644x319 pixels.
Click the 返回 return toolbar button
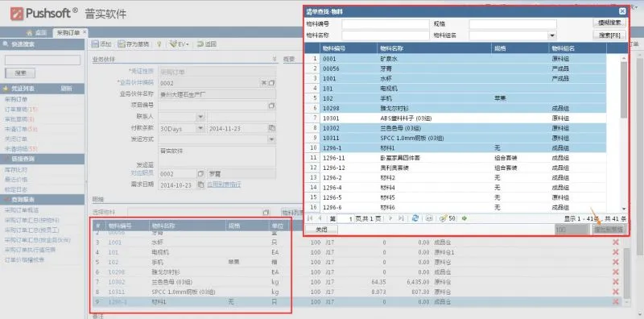click(x=207, y=44)
